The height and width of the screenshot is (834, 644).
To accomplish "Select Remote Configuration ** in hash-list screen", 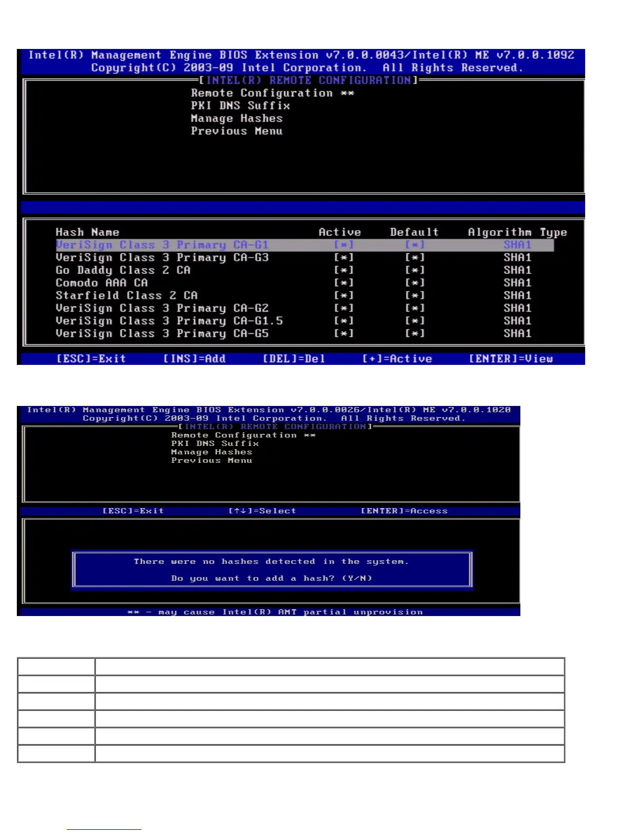I will (273, 93).
